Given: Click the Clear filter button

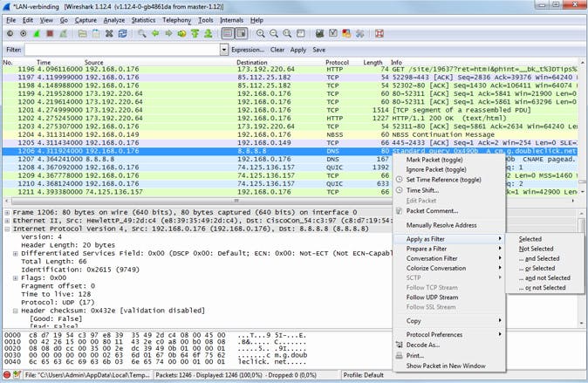Looking at the screenshot, I should pos(277,50).
